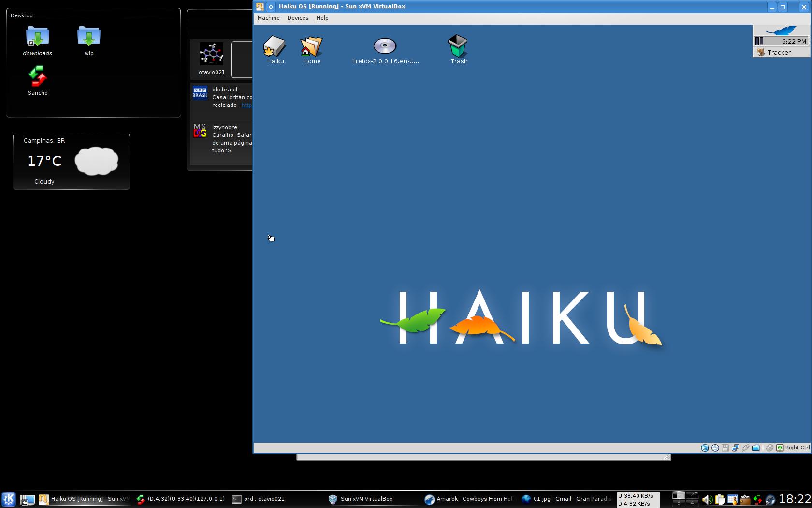
Task: Switch to the Sancho transfer rates taskbar entry
Action: pyautogui.click(x=181, y=499)
